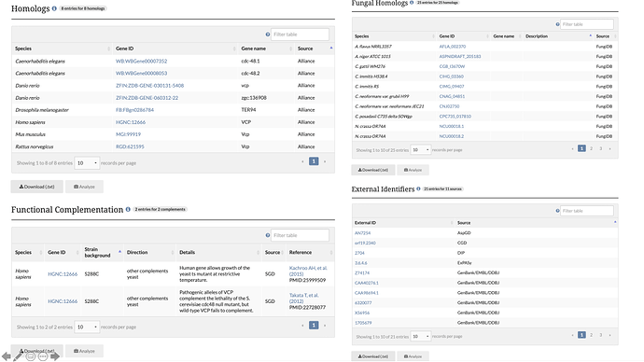Viewport: 644px width, 362px height.
Task: Go to previous slide with left arrow
Action: click(7, 356)
